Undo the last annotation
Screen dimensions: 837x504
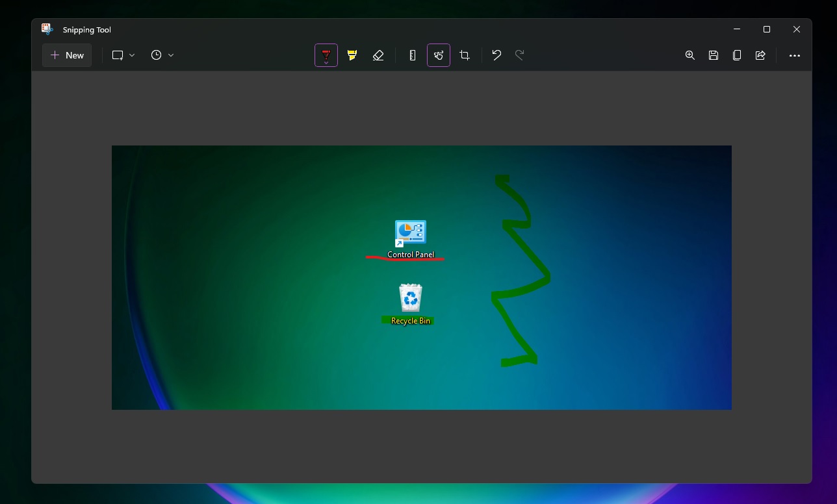(496, 55)
